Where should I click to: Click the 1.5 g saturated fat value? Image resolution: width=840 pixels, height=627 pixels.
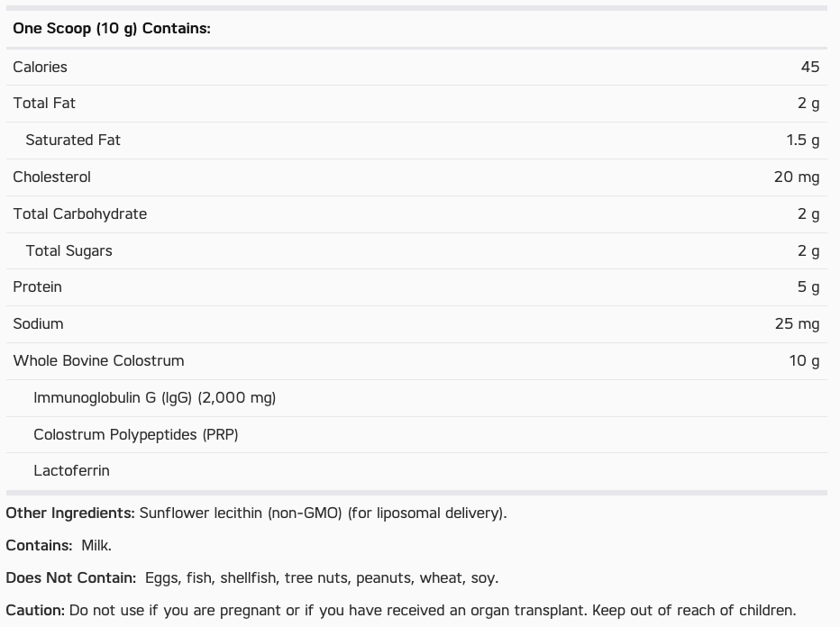pos(802,140)
